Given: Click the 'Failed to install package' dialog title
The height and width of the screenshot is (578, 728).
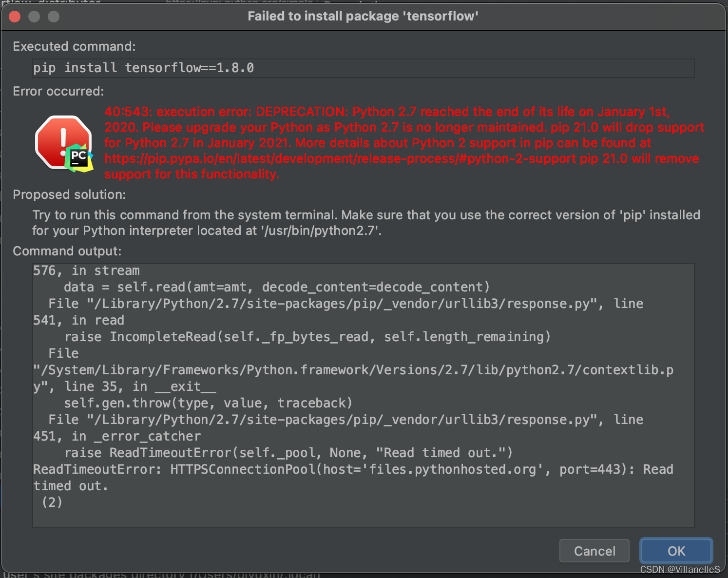Looking at the screenshot, I should pyautogui.click(x=363, y=16).
